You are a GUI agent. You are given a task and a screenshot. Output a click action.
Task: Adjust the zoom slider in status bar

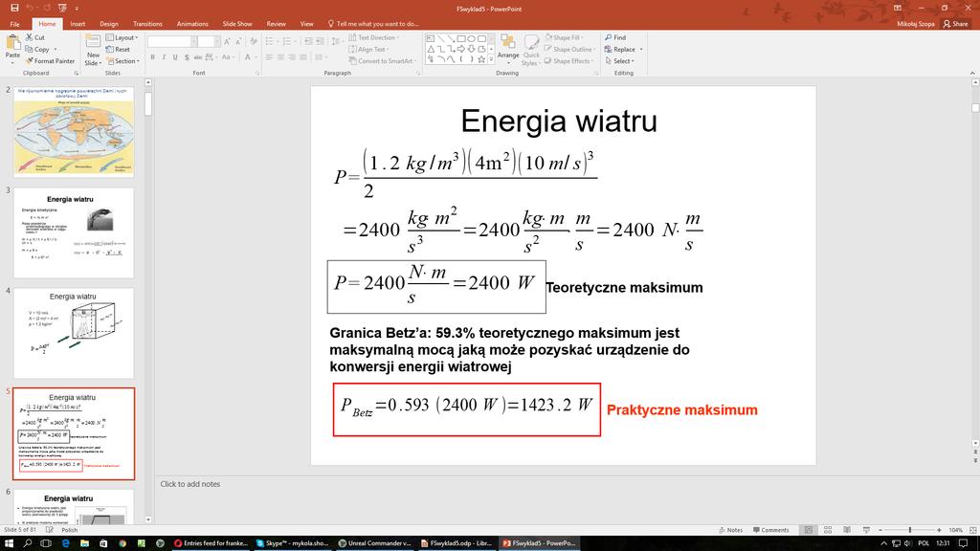tap(910, 530)
